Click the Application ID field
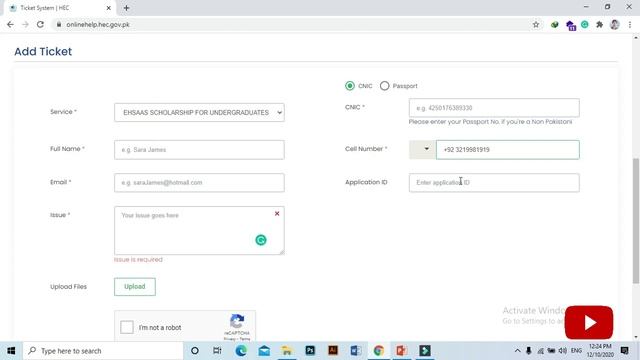The width and height of the screenshot is (640, 360). [x=494, y=182]
